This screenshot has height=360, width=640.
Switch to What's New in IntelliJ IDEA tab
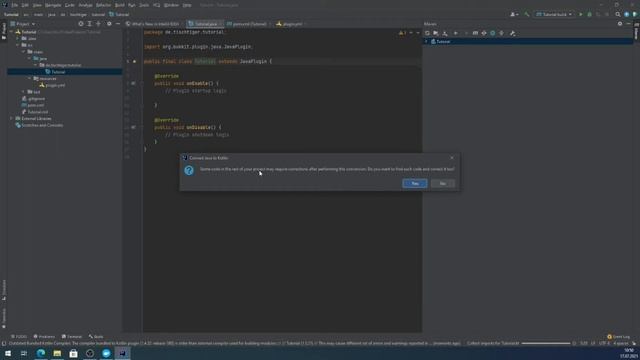pyautogui.click(x=153, y=24)
